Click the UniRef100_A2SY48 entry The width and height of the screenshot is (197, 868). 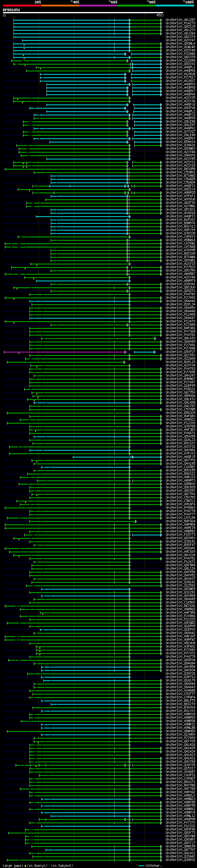pyautogui.click(x=180, y=50)
